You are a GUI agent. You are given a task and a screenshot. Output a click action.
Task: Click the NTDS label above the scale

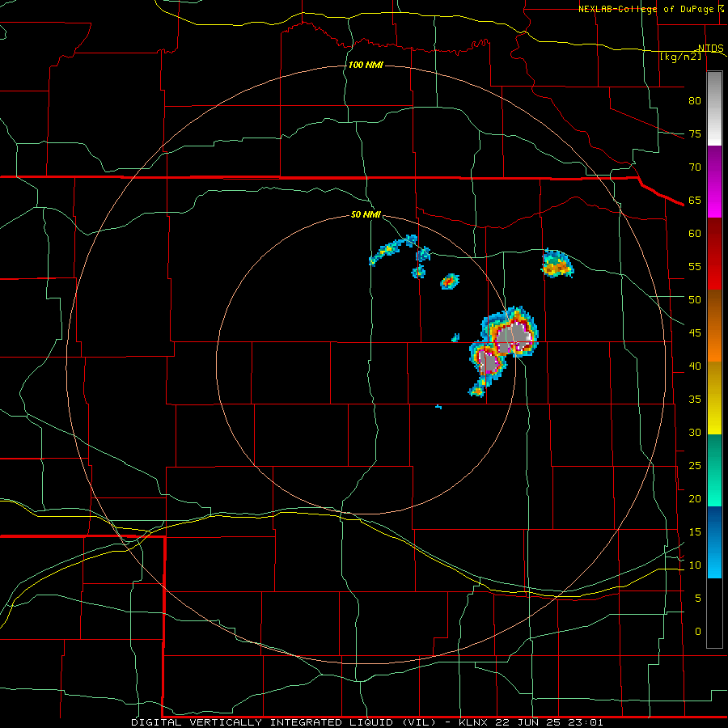(710, 48)
